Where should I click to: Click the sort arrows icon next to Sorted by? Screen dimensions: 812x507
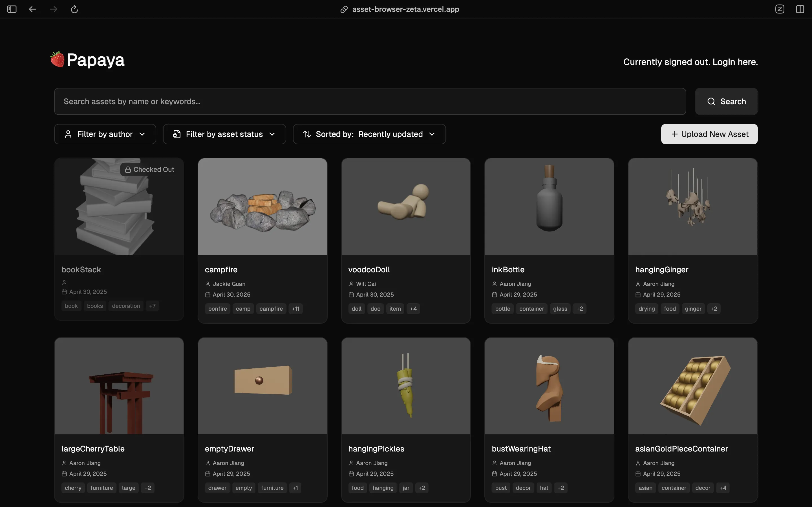307,134
